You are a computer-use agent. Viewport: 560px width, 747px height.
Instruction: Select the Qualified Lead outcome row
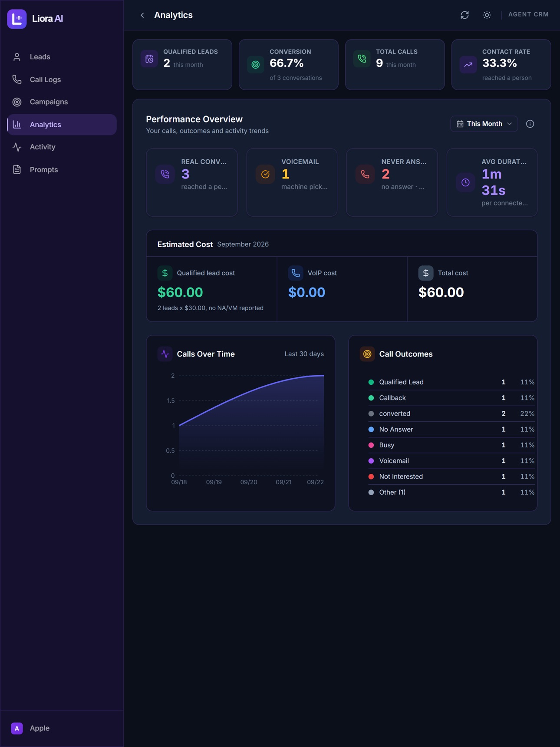[451, 382]
